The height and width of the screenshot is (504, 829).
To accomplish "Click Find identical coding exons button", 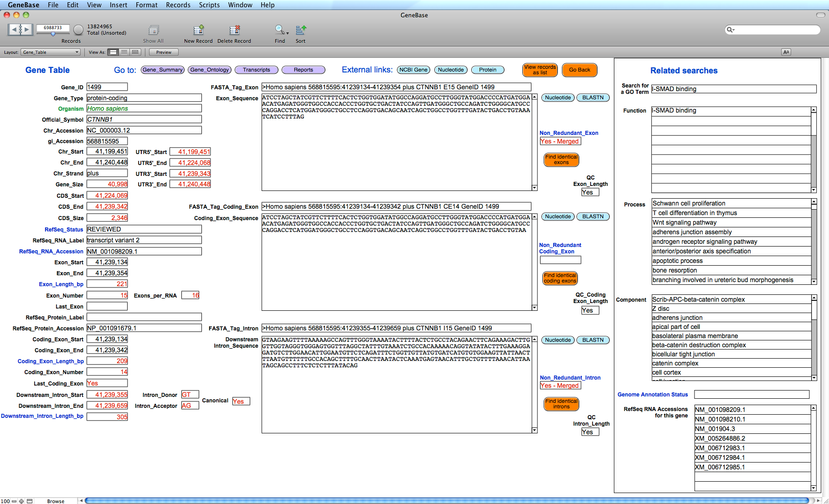I will [x=560, y=278].
